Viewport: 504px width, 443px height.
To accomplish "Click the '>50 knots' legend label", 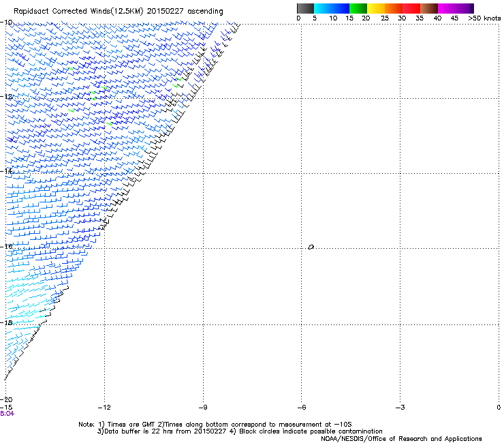I will pyautogui.click(x=484, y=18).
